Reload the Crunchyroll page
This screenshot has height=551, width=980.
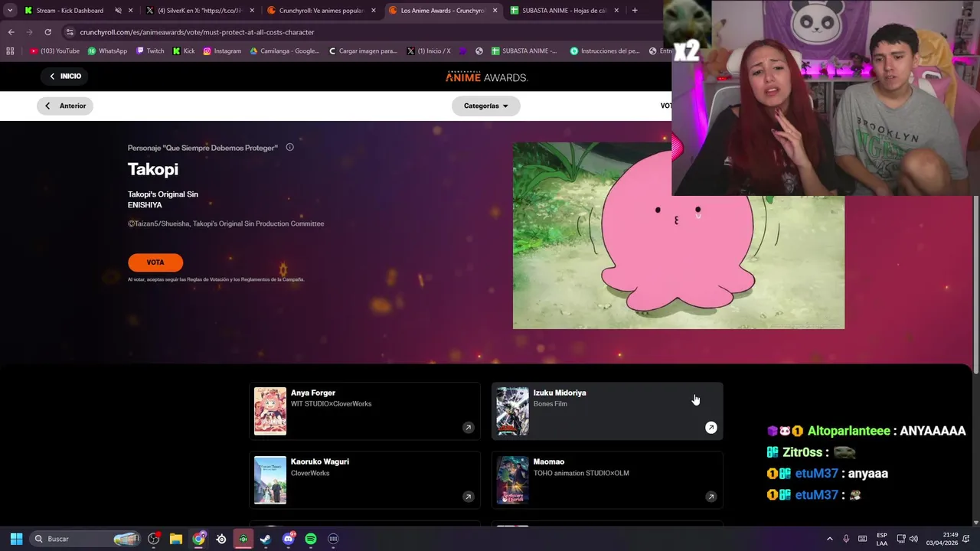click(x=47, y=32)
